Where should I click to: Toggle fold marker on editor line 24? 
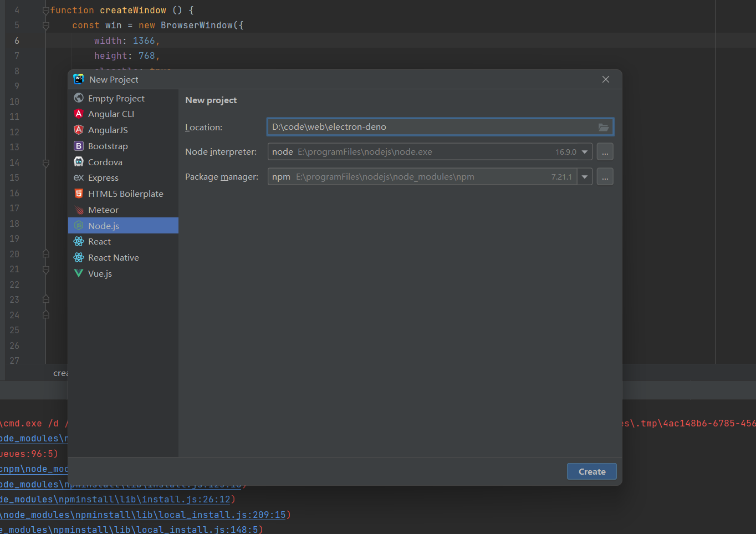(x=46, y=315)
